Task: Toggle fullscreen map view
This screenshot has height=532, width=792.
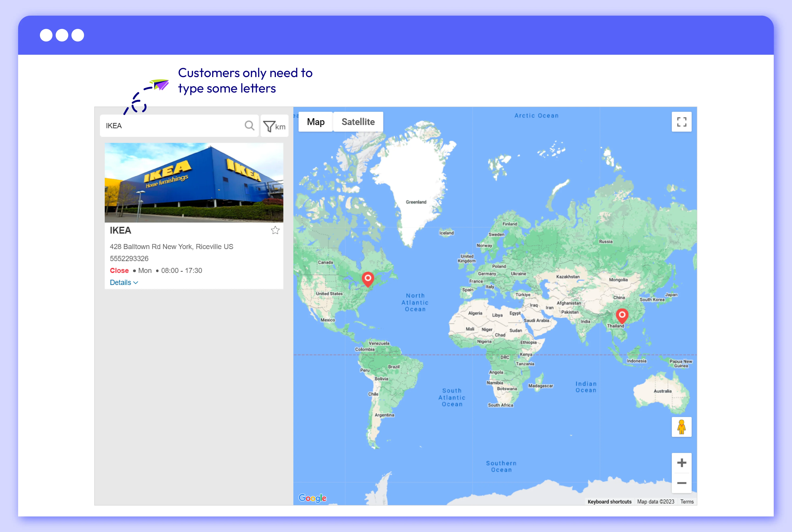Action: point(681,122)
